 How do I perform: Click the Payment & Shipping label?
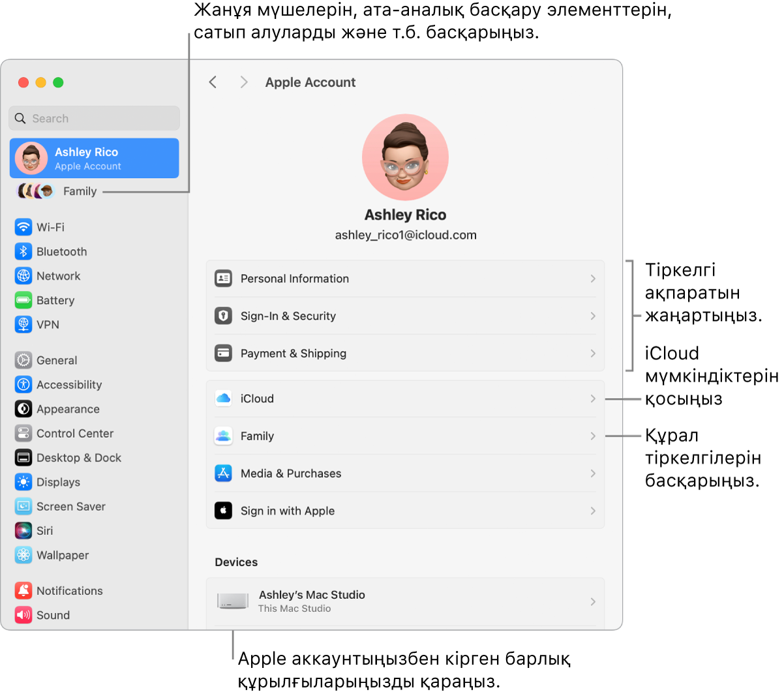[294, 354]
